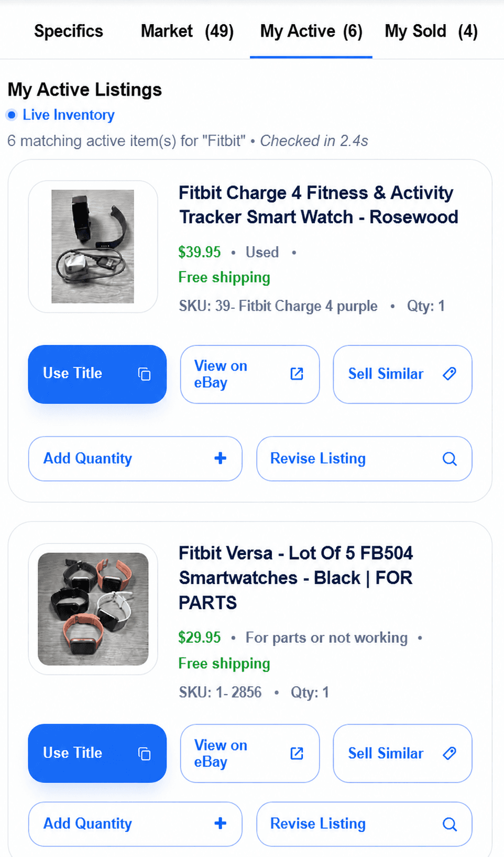Use Title for Fitbit Charge 4 listing
This screenshot has width=504, height=857.
coord(97,374)
